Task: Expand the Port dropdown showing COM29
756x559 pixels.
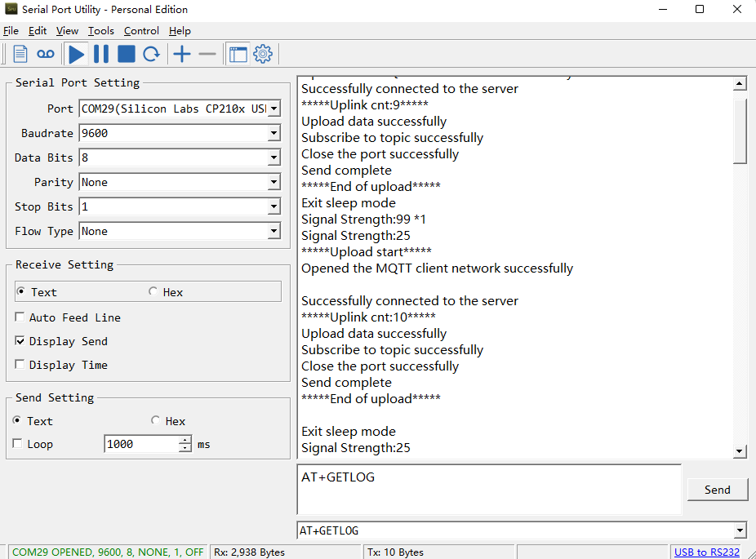Action: [x=273, y=109]
